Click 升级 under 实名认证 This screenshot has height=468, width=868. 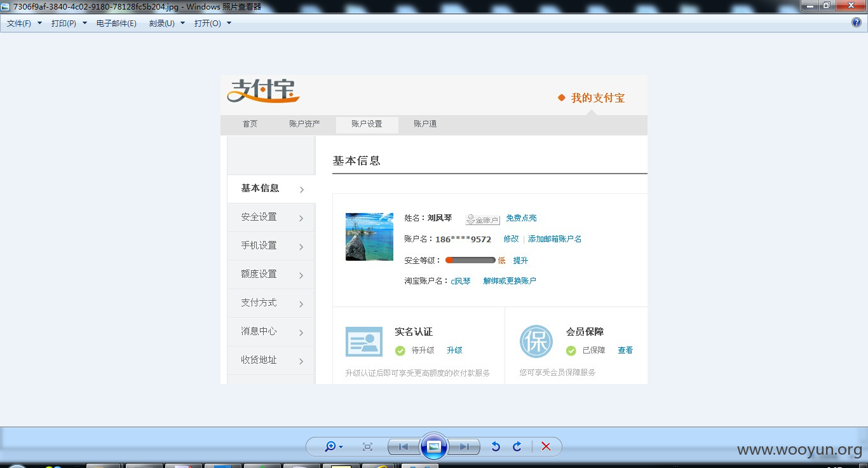pos(454,350)
